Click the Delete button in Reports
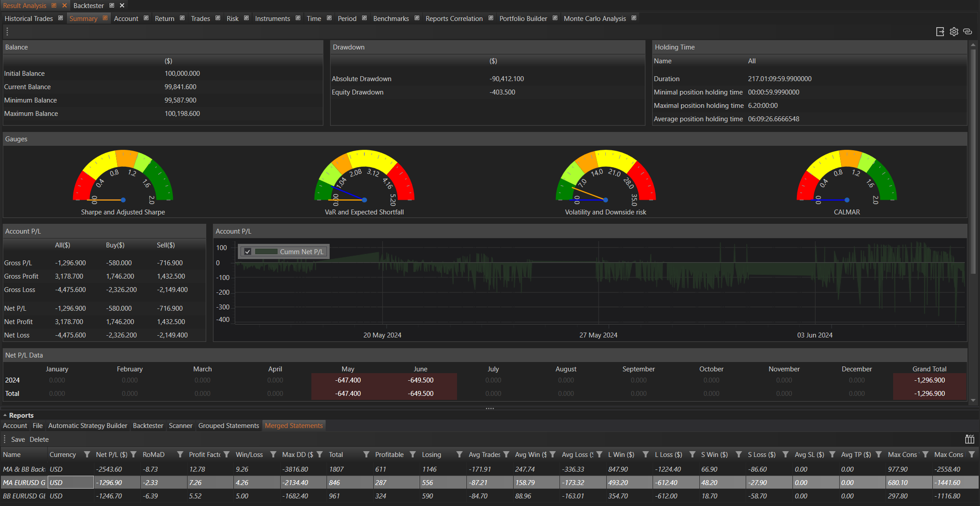980x506 pixels. (x=39, y=439)
